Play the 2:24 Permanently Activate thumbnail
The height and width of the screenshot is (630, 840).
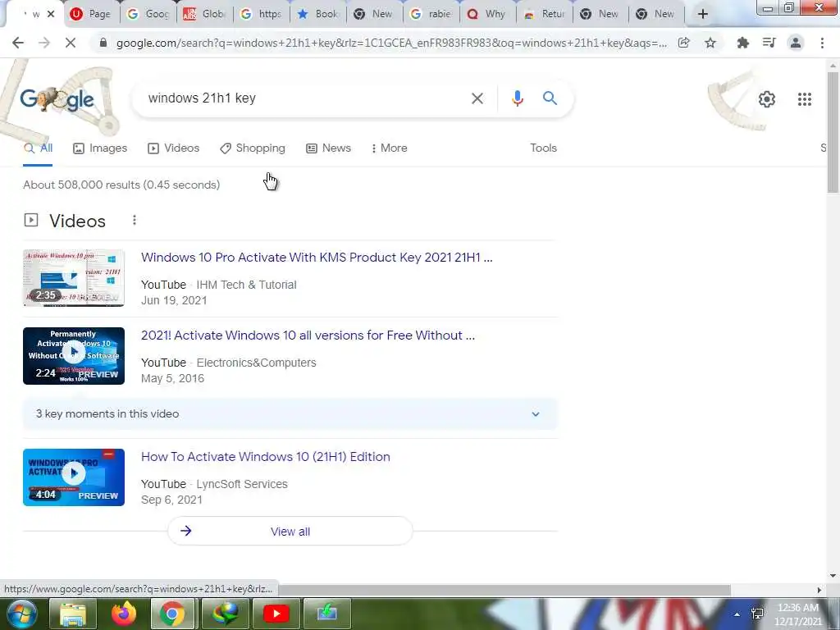pyautogui.click(x=74, y=356)
